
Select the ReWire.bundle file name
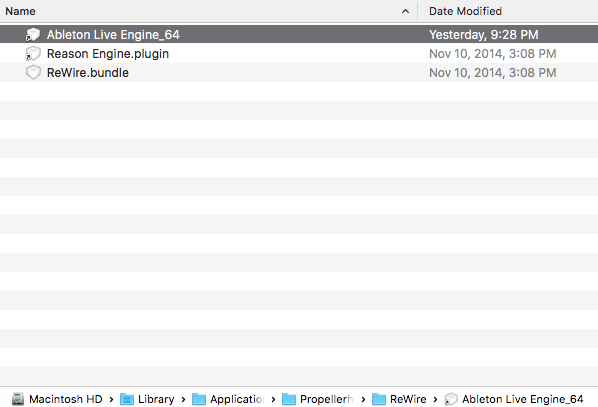click(88, 72)
